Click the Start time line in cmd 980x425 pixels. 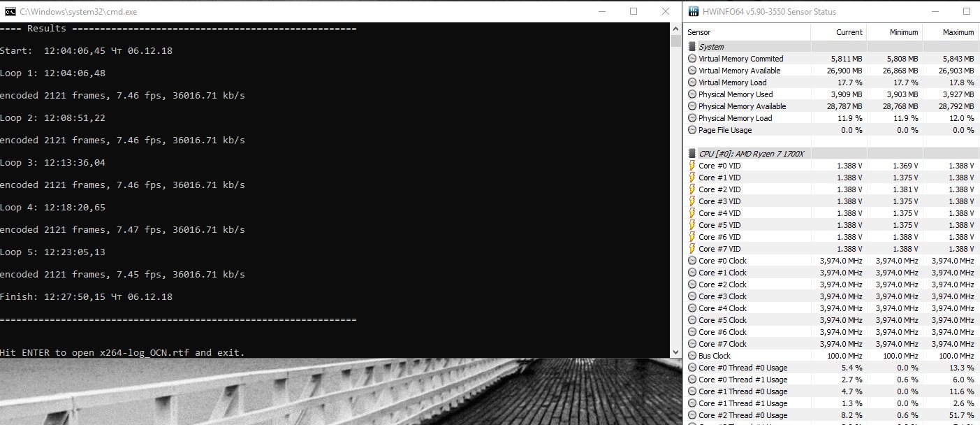click(x=86, y=50)
